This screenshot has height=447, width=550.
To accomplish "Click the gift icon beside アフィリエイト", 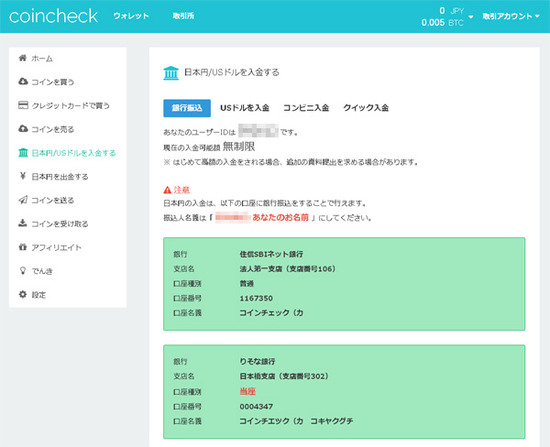I will coord(23,247).
